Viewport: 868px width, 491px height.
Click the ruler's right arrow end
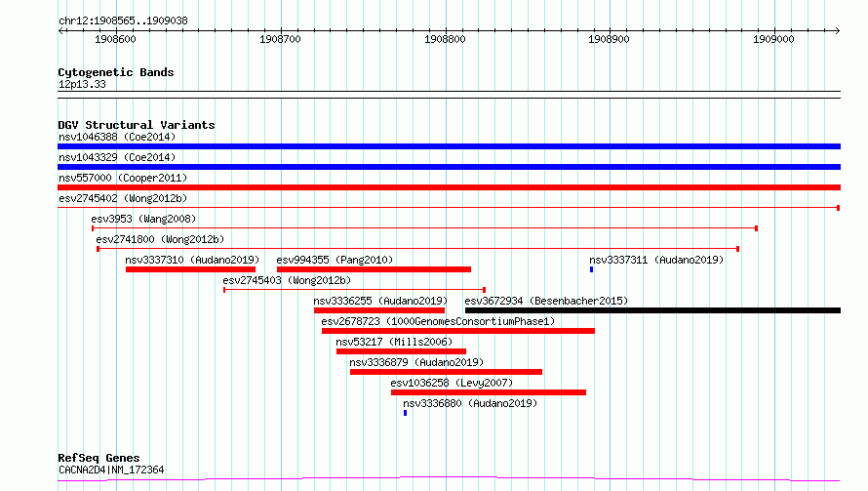838,31
